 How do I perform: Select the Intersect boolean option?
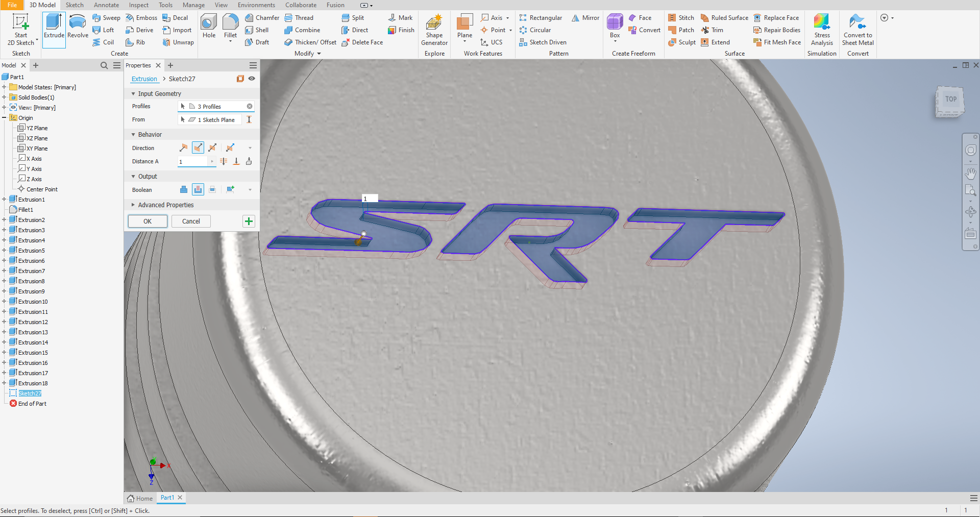(212, 189)
